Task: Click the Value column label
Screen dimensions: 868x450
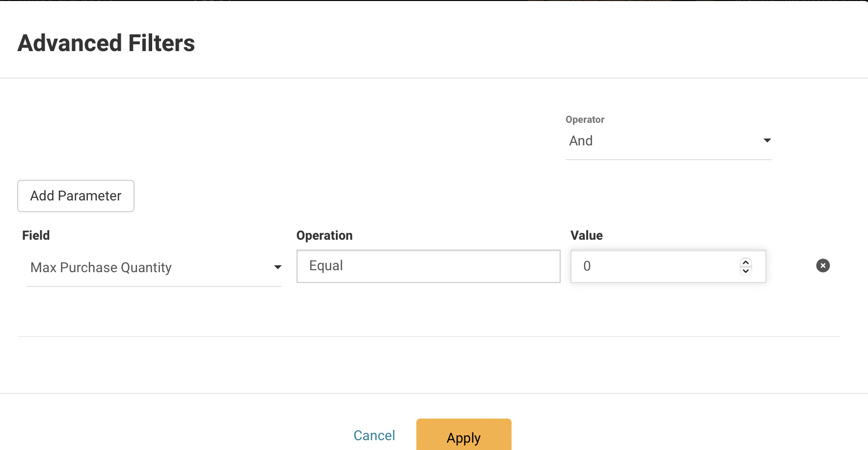Action: tap(587, 235)
